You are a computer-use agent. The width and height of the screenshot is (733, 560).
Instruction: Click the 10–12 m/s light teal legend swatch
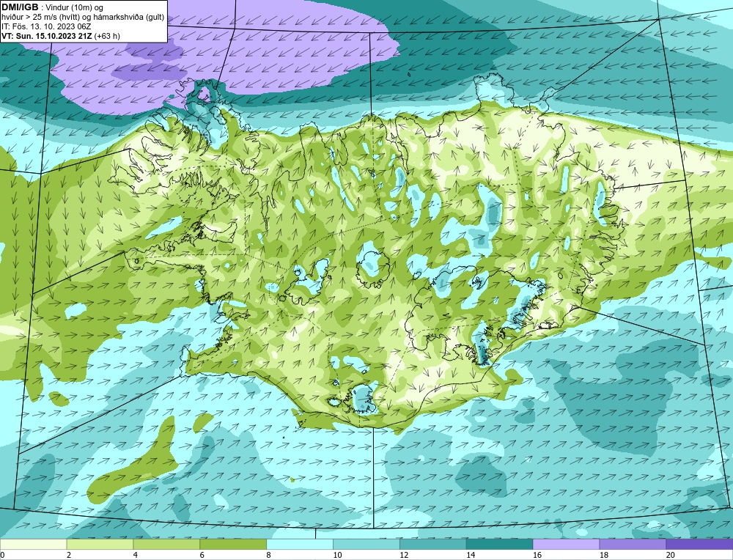click(366, 544)
